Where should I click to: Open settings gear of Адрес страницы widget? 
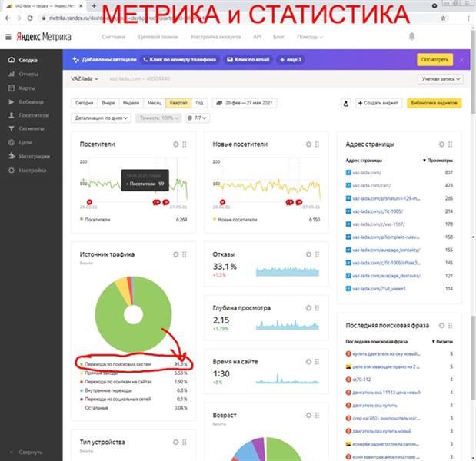pos(441,144)
